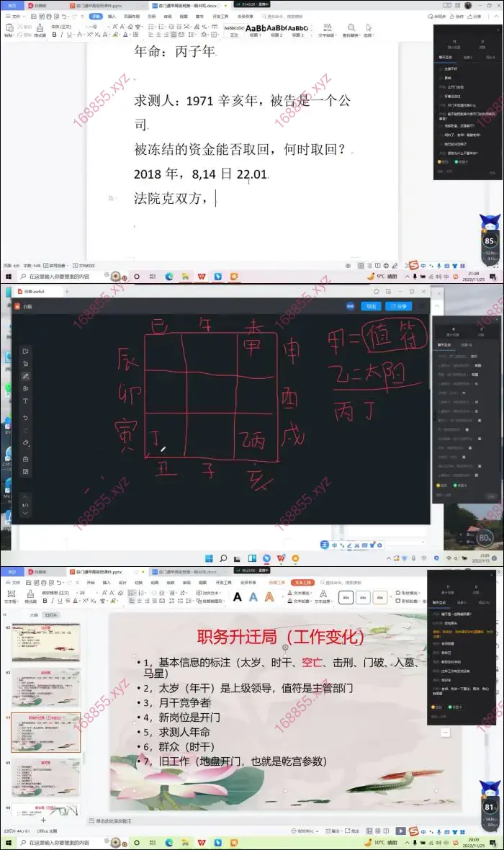Apply the 标题 2 heading style in Writer

pyautogui.click(x=276, y=30)
